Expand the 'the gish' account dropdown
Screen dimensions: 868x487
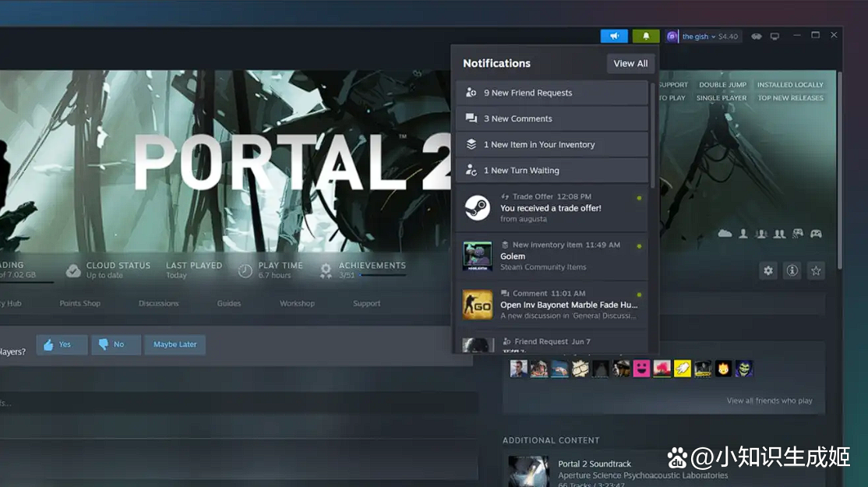pyautogui.click(x=699, y=37)
